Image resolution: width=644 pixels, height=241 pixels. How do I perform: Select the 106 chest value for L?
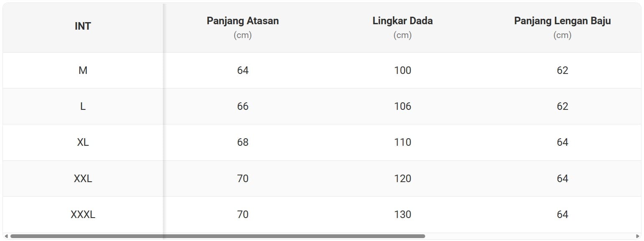tap(403, 107)
